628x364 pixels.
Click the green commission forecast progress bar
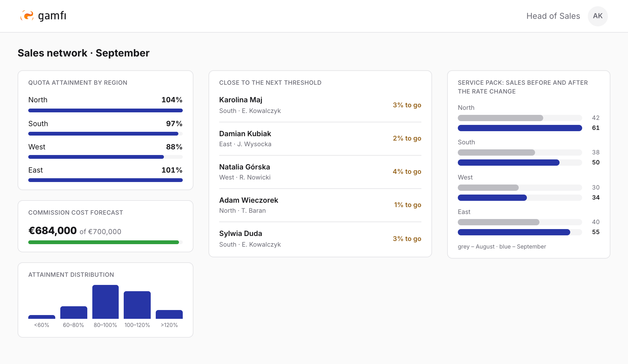[106, 242]
